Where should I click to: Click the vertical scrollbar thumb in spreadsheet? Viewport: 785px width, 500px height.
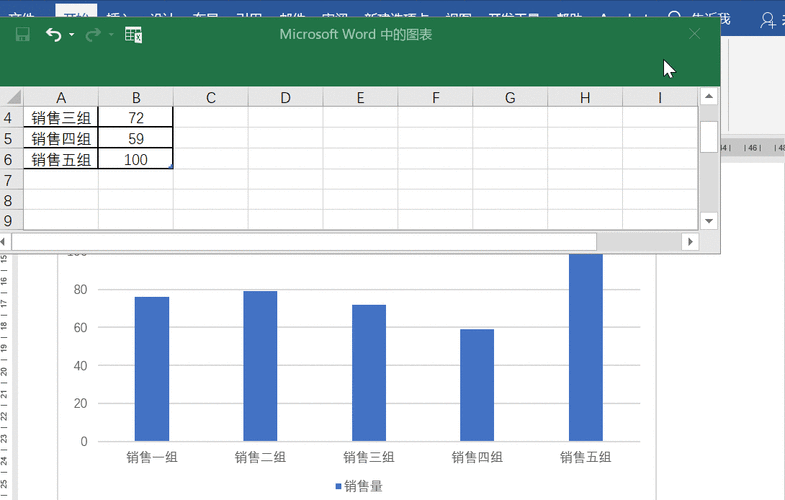709,137
